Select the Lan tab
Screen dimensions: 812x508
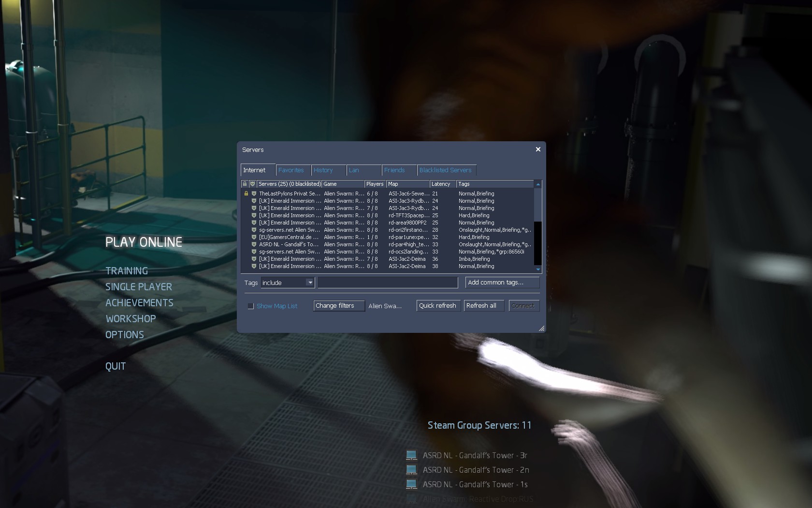pos(364,170)
